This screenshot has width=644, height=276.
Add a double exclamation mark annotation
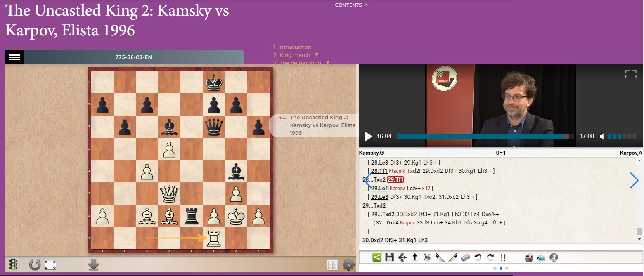tap(503, 258)
